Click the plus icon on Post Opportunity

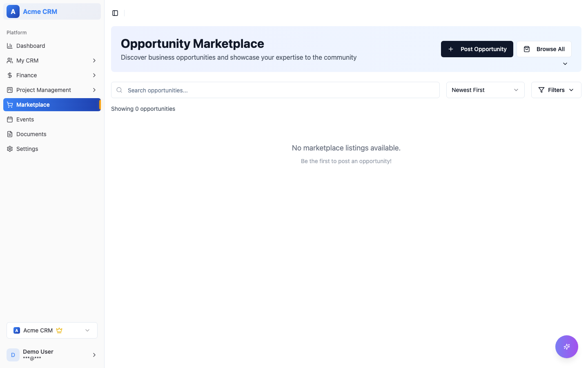tap(451, 49)
